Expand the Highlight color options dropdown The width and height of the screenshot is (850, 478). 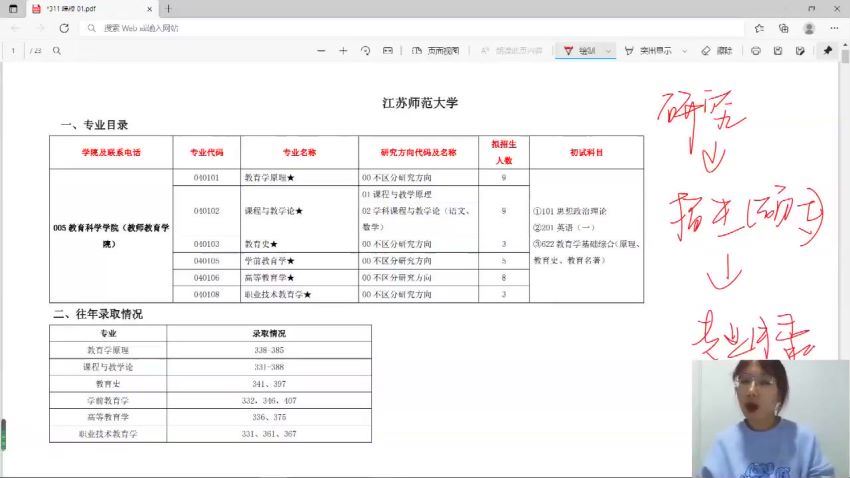pyautogui.click(x=684, y=51)
